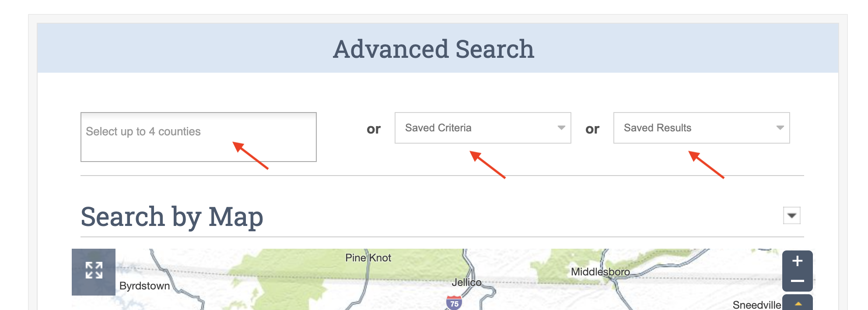Select Pine Knot on the map

pyautogui.click(x=367, y=258)
